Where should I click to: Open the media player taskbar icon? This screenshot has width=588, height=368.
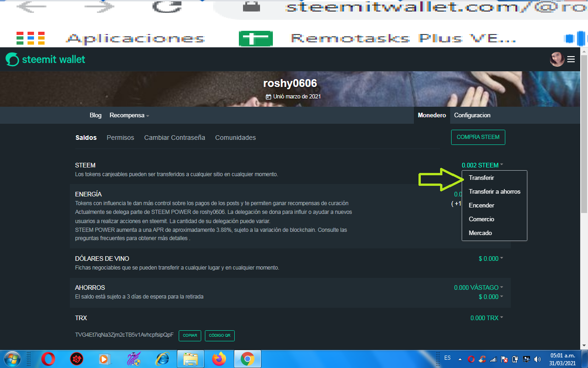coord(105,359)
